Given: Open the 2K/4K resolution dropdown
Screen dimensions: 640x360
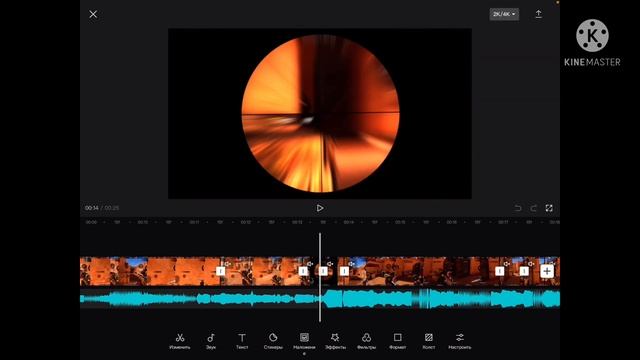Looking at the screenshot, I should coord(504,14).
